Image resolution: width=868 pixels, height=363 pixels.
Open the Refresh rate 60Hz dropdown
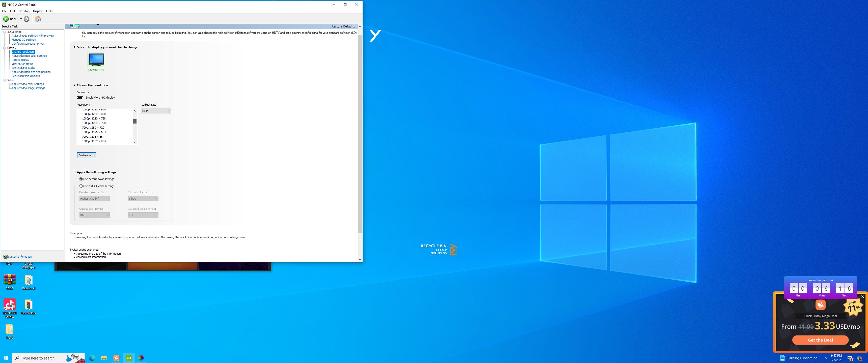click(156, 111)
